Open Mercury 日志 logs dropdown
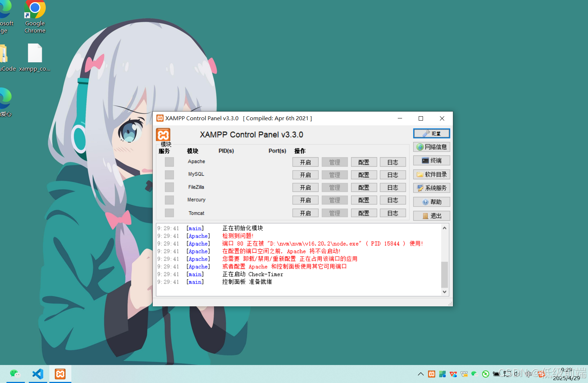588x383 pixels. [x=393, y=200]
